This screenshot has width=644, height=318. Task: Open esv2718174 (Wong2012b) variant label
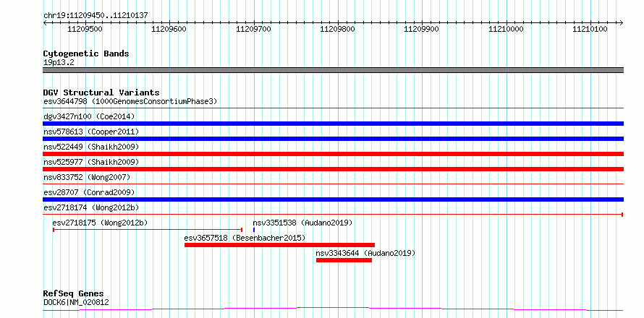click(91, 207)
